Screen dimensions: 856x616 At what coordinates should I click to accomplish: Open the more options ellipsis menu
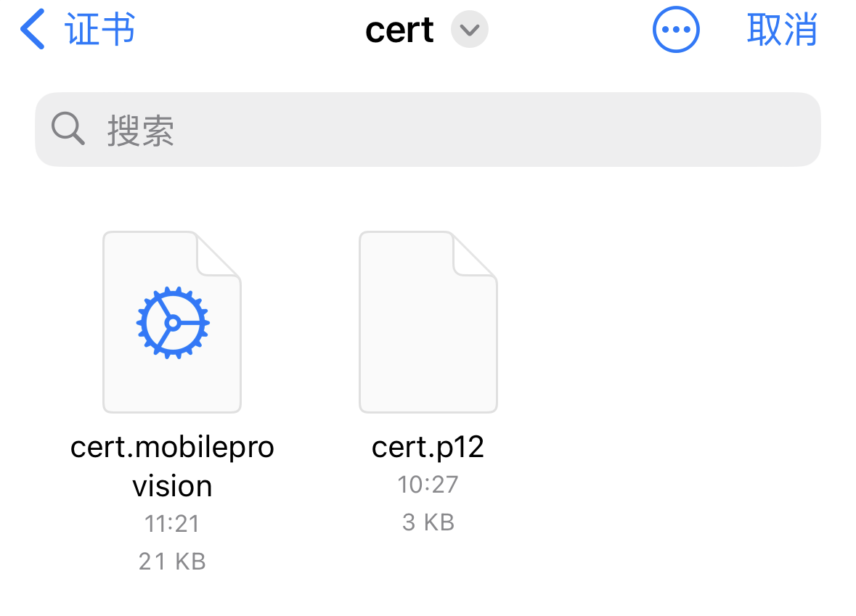click(x=676, y=30)
